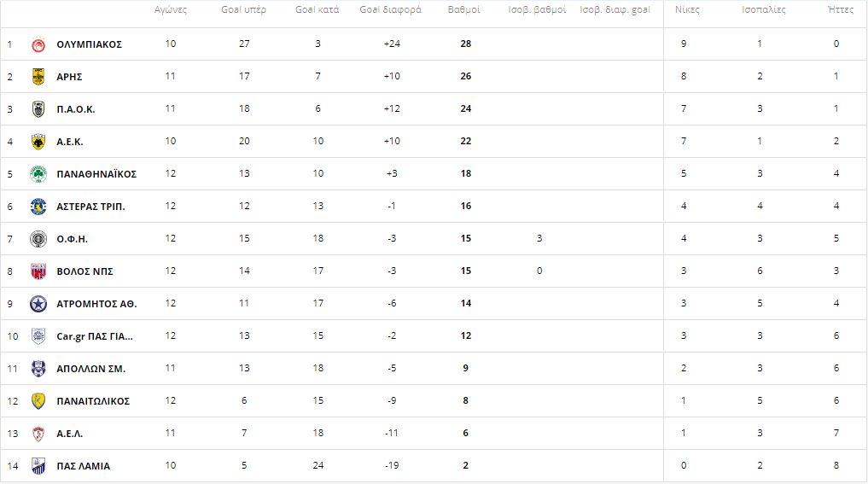
Task: Open the ΑΠΟΛΛΩΝ ΣΜ. team name link
Action: [90, 369]
